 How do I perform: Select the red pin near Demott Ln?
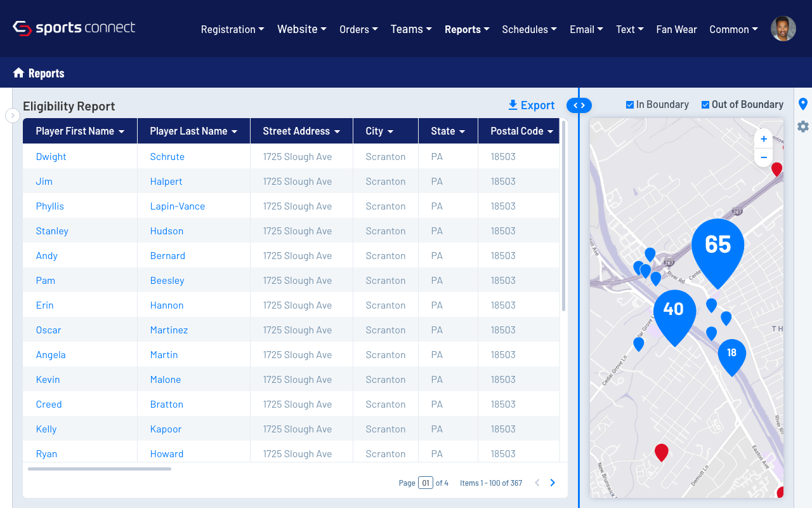[662, 452]
